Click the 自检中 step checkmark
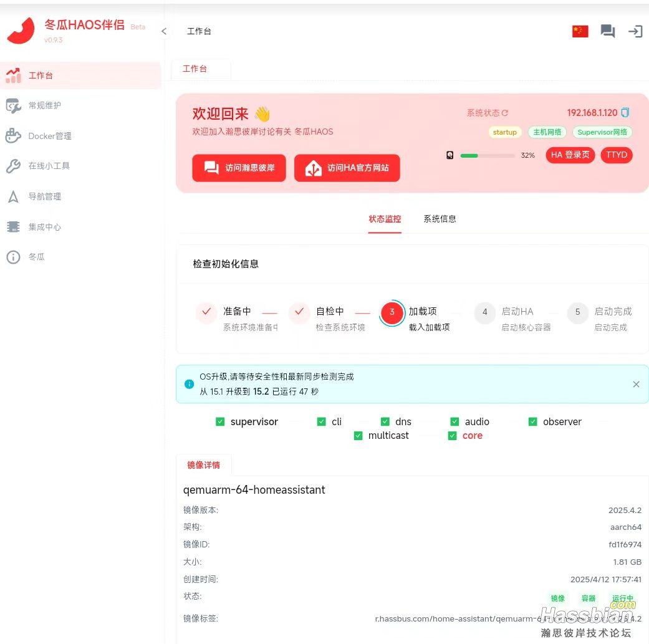 [x=299, y=312]
